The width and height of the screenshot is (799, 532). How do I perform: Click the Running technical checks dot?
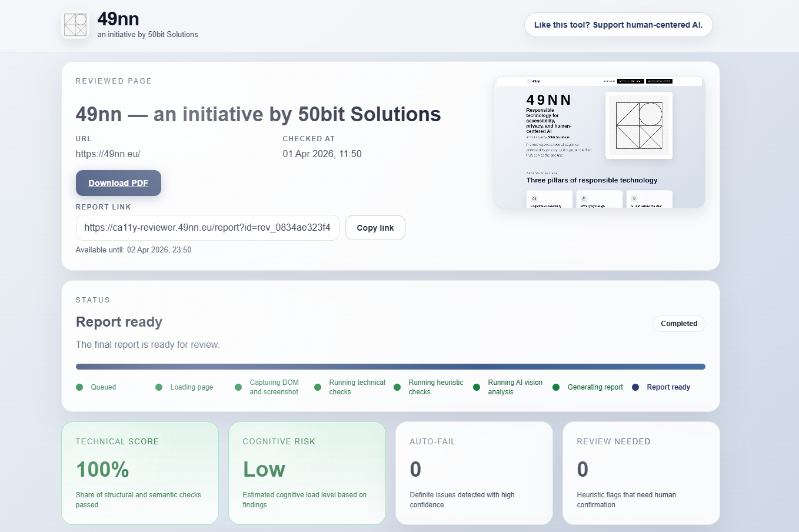(318, 387)
